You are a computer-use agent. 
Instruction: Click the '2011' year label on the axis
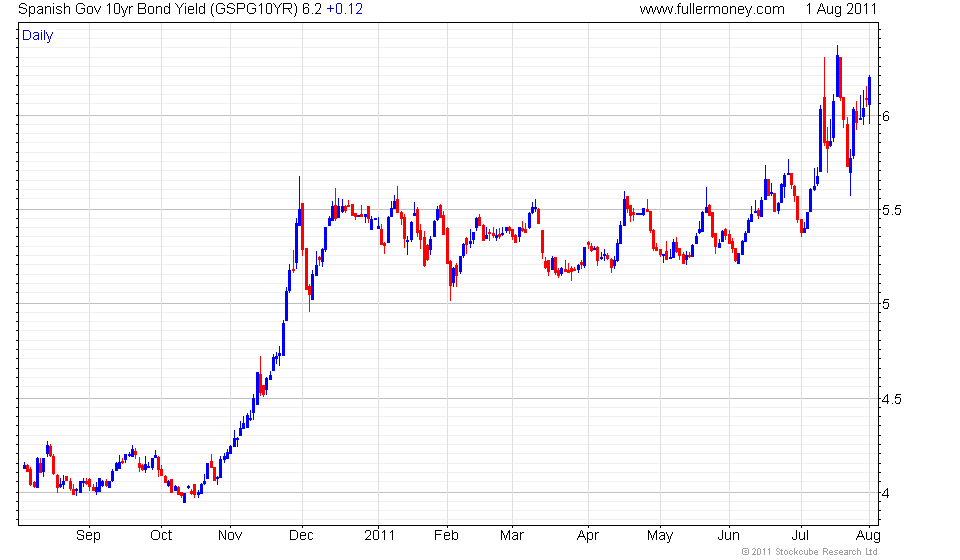click(x=380, y=536)
